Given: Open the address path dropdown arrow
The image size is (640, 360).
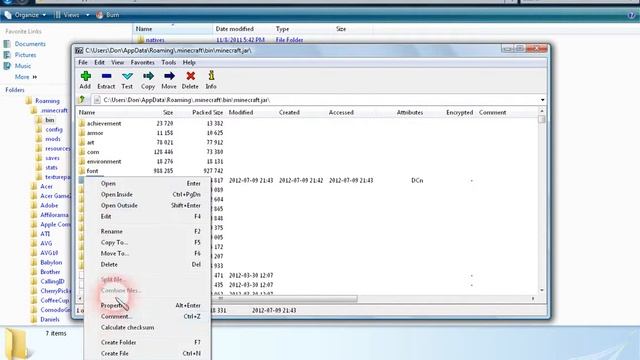Looking at the screenshot, I should click(542, 100).
